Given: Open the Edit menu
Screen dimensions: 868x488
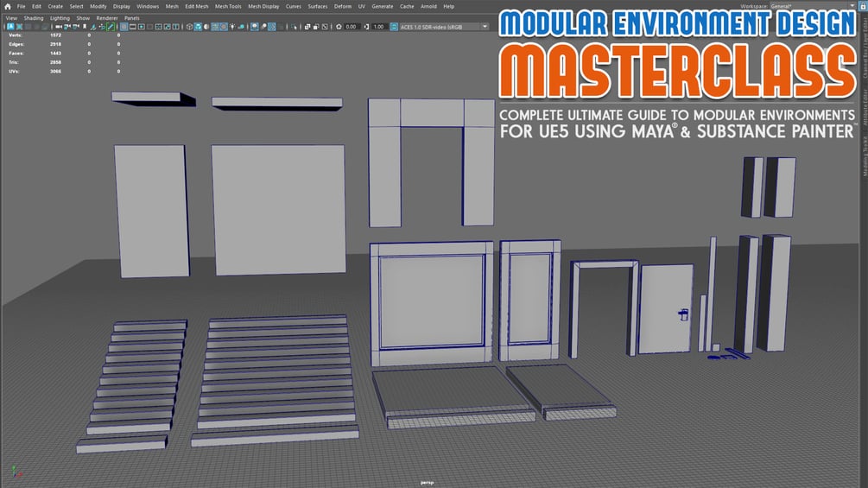Looking at the screenshot, I should click(x=36, y=7).
